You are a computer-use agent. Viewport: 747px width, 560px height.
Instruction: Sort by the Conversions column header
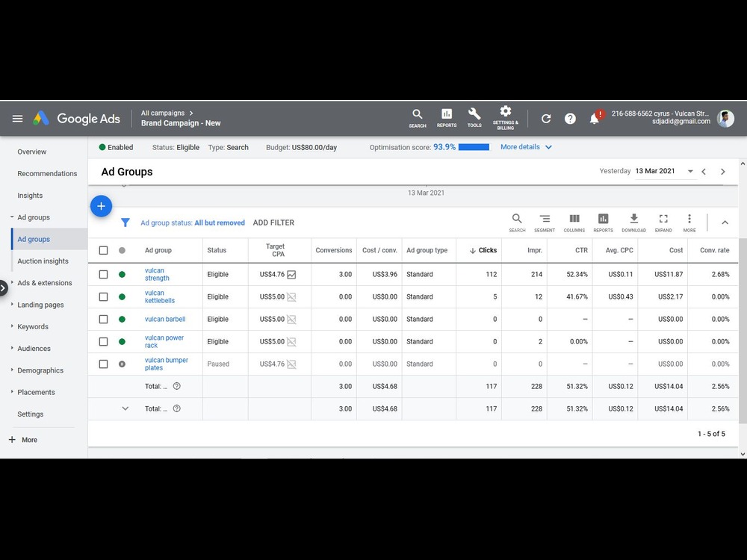pos(333,250)
